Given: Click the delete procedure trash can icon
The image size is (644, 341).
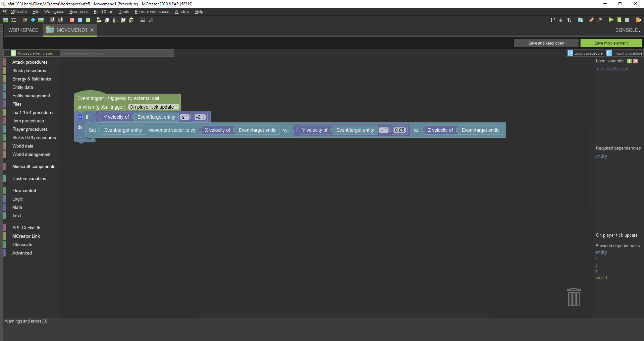Looking at the screenshot, I should pyautogui.click(x=574, y=297).
